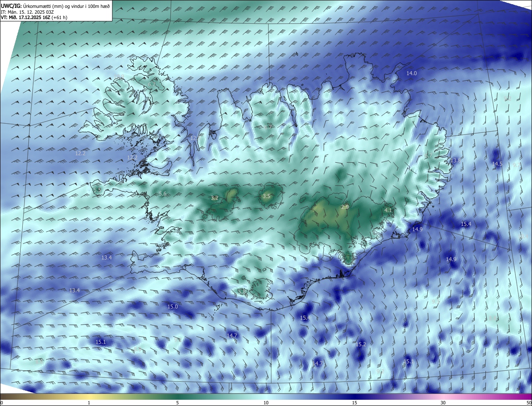The width and height of the screenshot is (532, 406).
Task: Click the 3.5 value label on the map
Action: [266, 196]
